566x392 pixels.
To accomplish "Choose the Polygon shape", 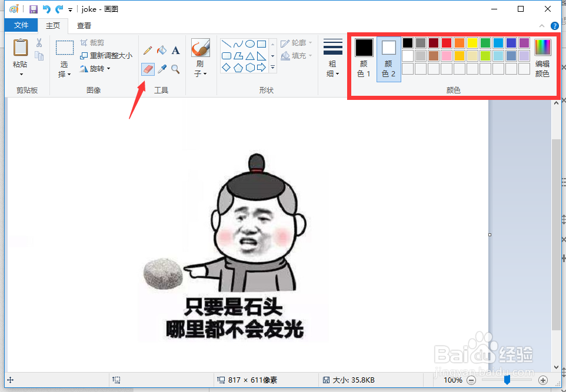I will click(x=238, y=56).
